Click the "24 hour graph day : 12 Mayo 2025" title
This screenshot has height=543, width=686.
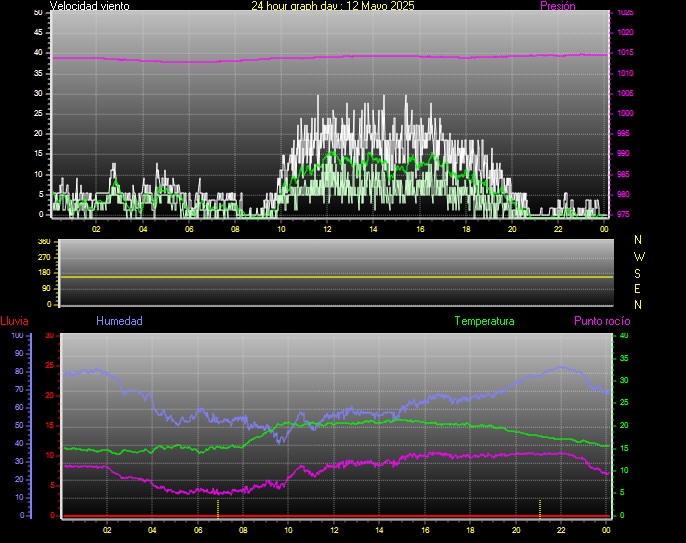click(332, 6)
